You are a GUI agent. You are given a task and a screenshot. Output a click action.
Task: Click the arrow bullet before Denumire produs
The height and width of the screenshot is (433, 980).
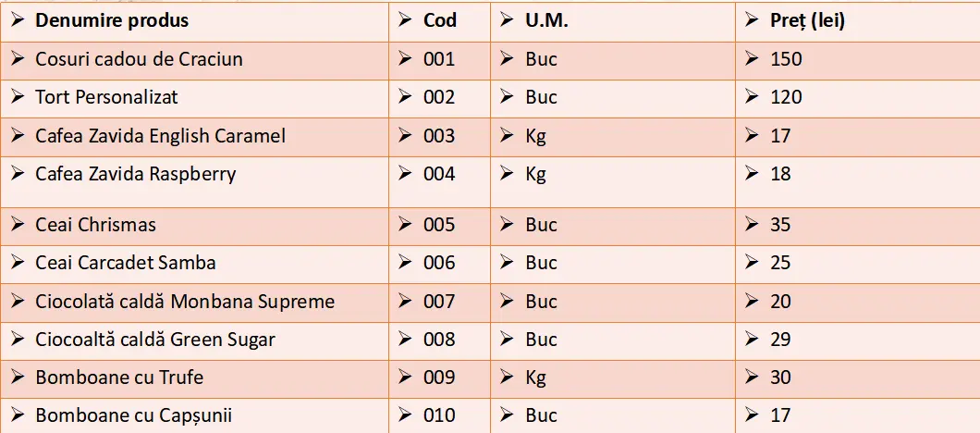pos(18,20)
